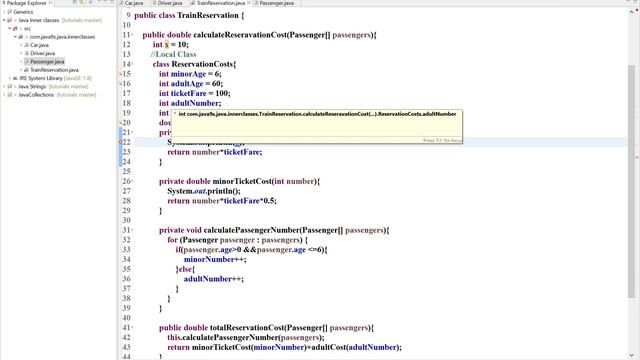This screenshot has width=640, height=360.
Task: Click the JavaCollections project icon
Action: point(9,95)
